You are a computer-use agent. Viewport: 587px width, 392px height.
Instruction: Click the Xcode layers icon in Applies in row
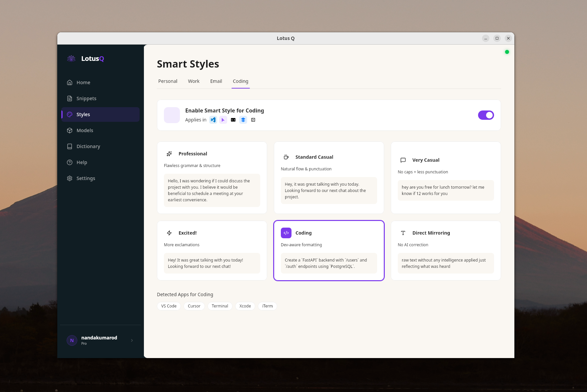click(x=243, y=120)
